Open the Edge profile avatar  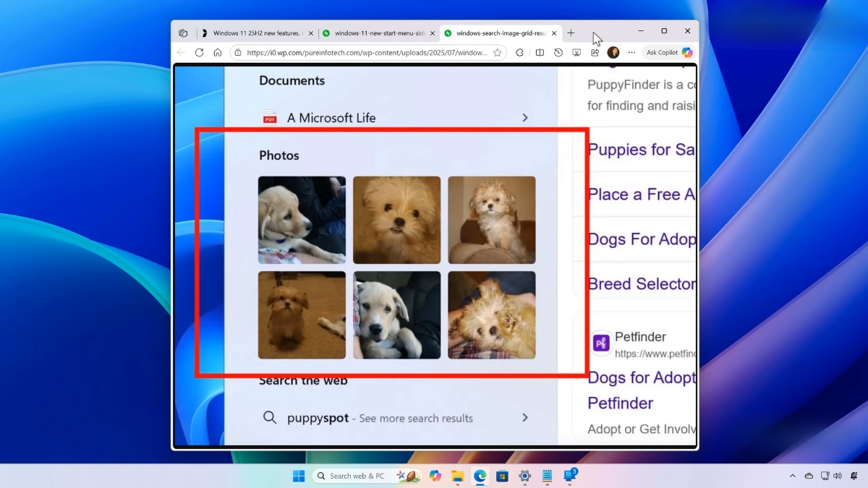pyautogui.click(x=613, y=53)
